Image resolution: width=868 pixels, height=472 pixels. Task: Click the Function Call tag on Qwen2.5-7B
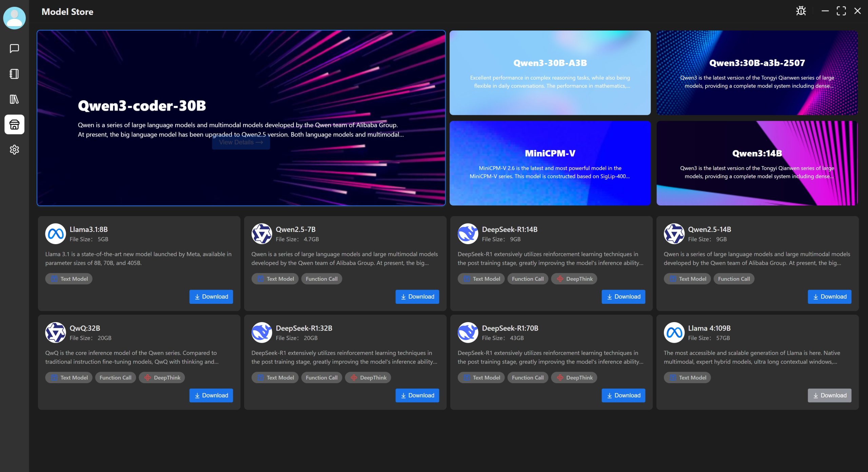[x=321, y=279]
